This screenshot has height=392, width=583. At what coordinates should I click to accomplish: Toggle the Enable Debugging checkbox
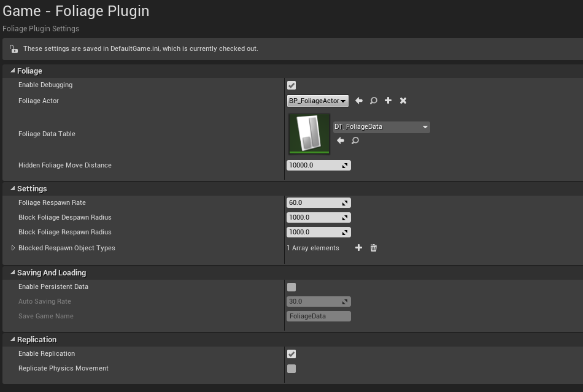click(x=291, y=85)
